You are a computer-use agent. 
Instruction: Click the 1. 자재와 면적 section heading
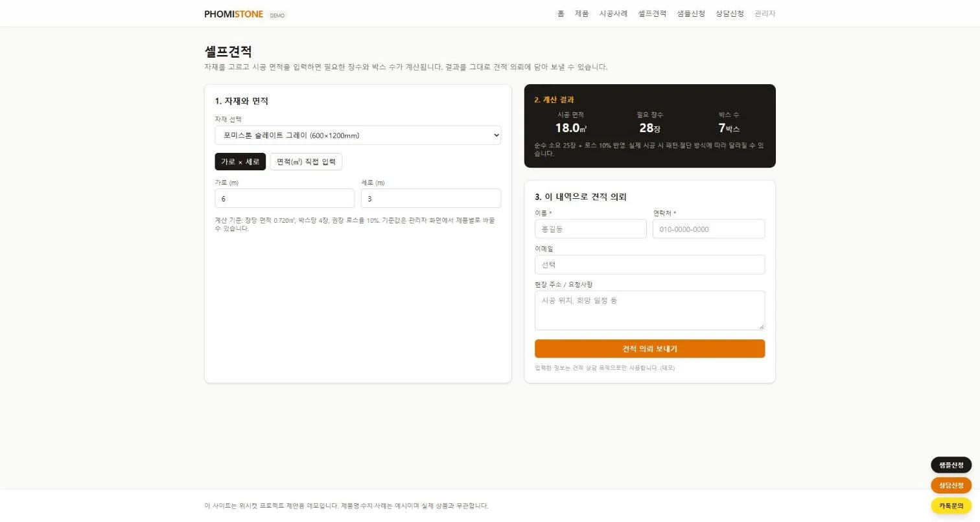point(241,101)
